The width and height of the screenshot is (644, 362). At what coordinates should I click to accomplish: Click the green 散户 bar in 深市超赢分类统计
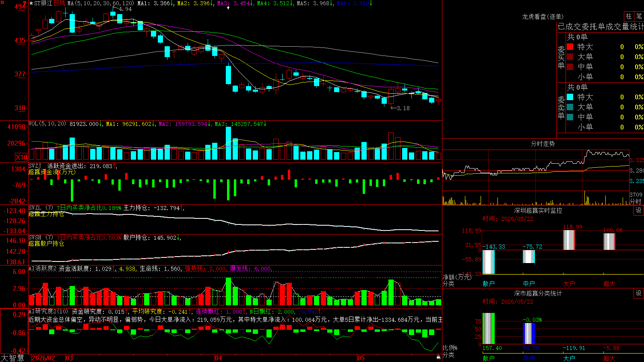[x=489, y=329]
